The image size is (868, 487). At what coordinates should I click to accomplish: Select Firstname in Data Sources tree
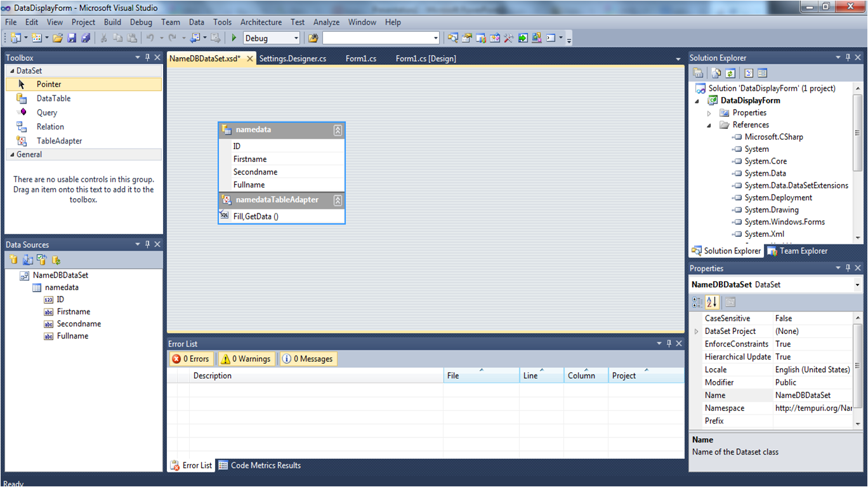pos(74,312)
